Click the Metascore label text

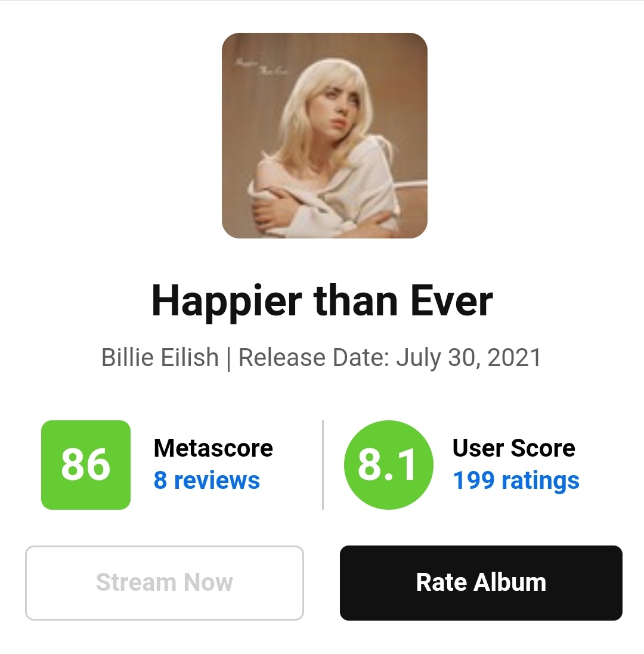(x=213, y=448)
